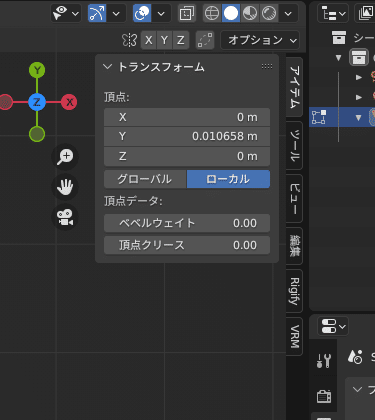
Task: Collapse the highlighted outliner item
Action: click(359, 117)
